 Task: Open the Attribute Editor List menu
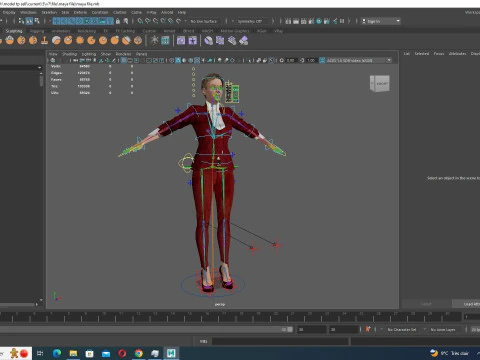click(x=407, y=53)
